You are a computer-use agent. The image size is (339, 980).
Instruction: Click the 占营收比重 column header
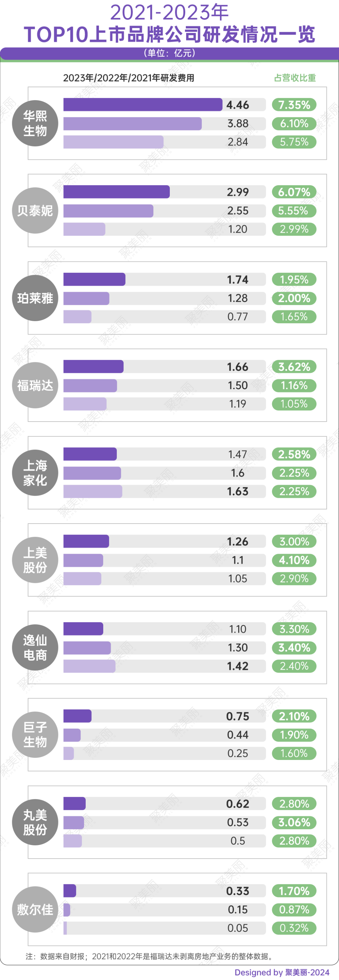pyautogui.click(x=295, y=78)
